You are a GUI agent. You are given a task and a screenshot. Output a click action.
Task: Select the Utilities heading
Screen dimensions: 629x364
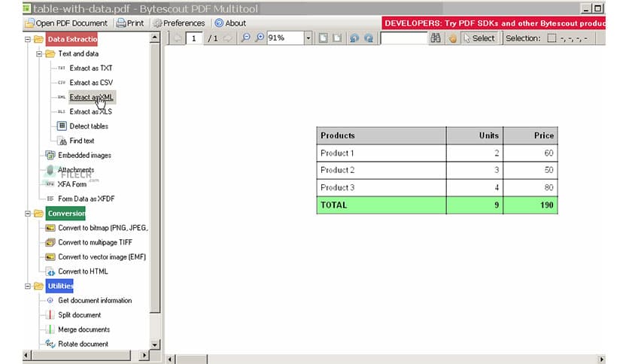click(x=59, y=286)
